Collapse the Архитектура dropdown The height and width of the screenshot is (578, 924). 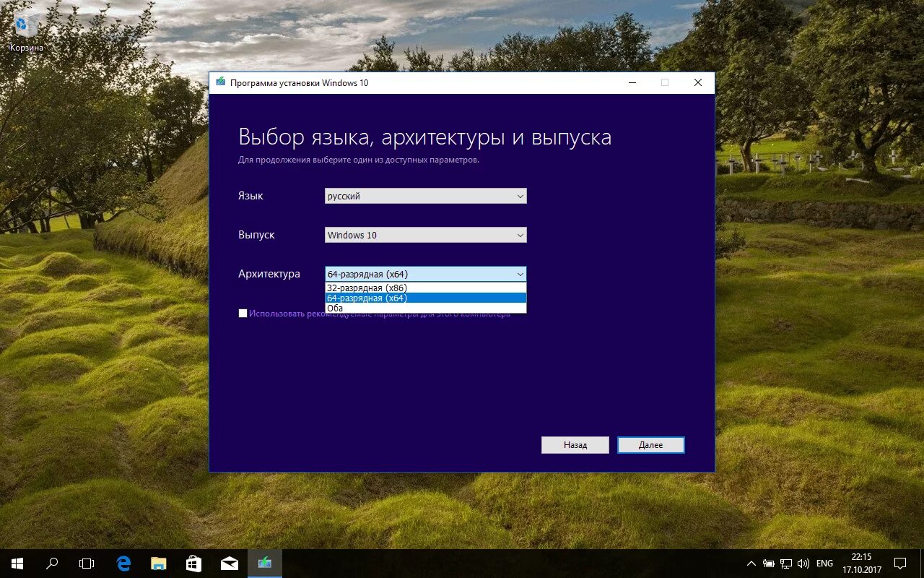pos(426,274)
